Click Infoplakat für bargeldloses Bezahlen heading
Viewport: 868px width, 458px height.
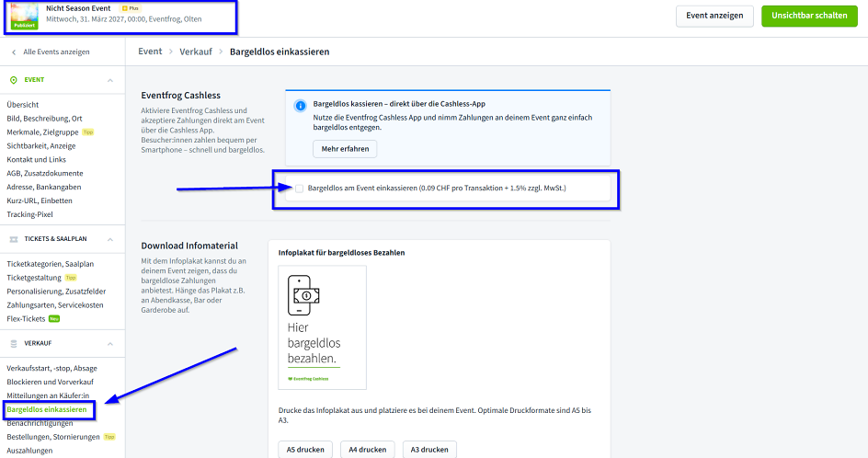click(x=341, y=253)
